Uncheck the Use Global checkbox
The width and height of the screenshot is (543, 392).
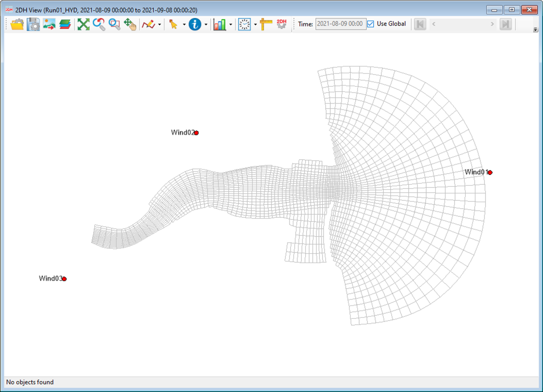coord(371,24)
